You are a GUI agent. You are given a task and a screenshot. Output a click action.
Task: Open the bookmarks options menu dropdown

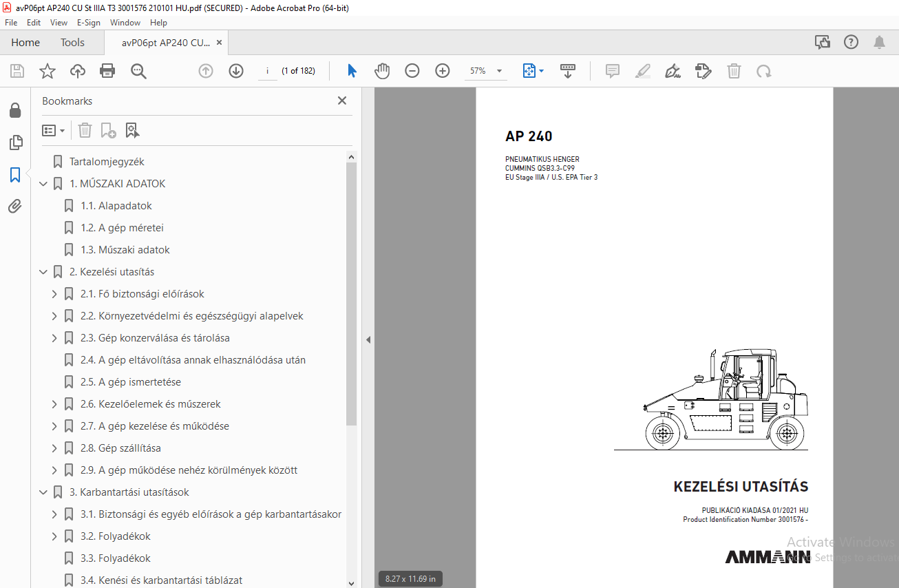pyautogui.click(x=53, y=130)
